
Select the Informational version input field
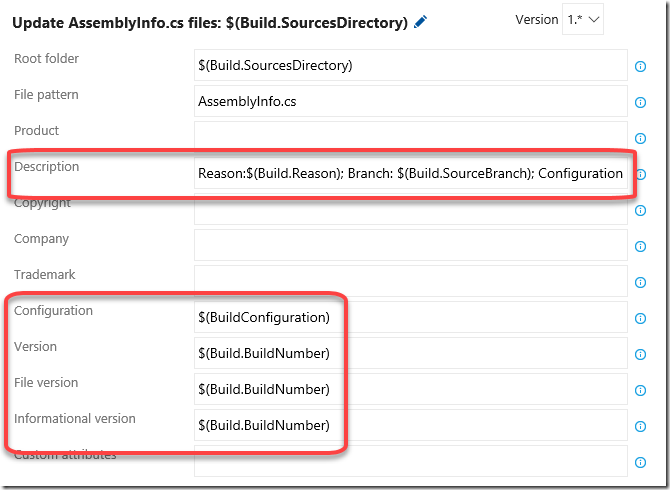coord(411,425)
